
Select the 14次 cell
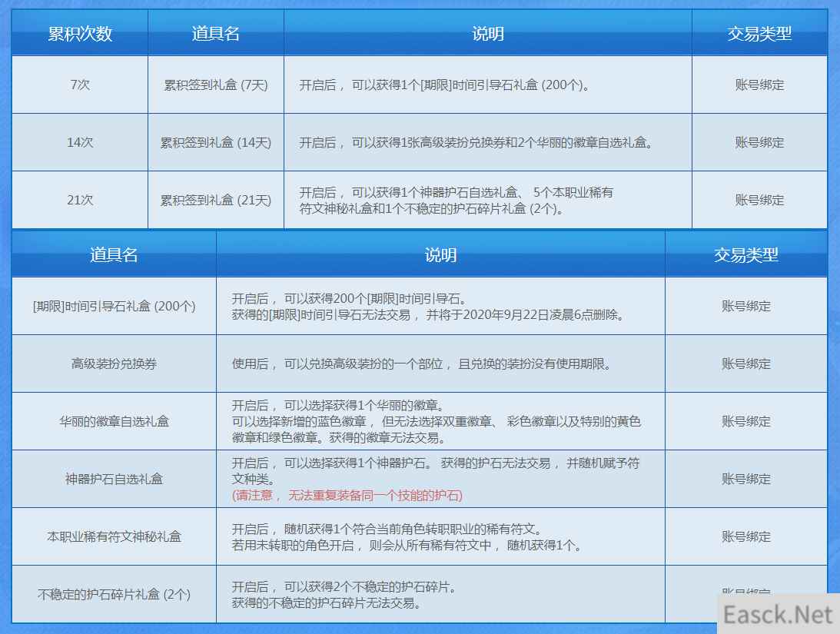[80, 143]
